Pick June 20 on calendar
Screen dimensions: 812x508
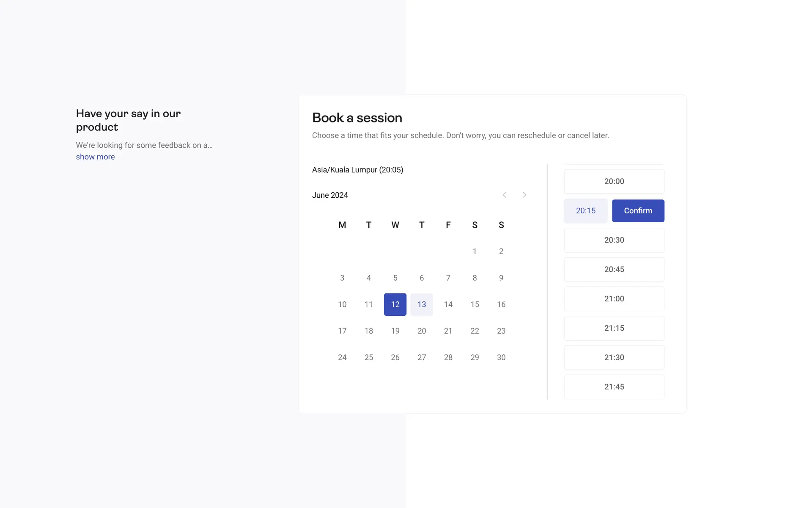coord(422,331)
